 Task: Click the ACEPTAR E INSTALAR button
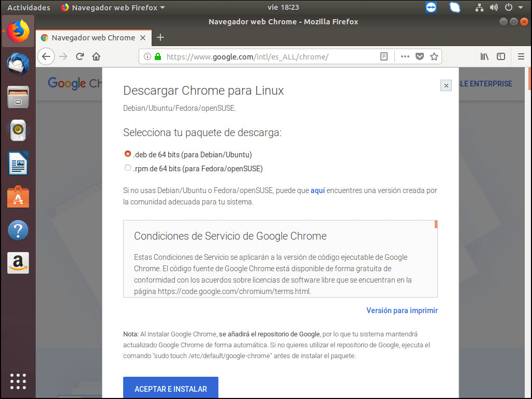click(170, 388)
